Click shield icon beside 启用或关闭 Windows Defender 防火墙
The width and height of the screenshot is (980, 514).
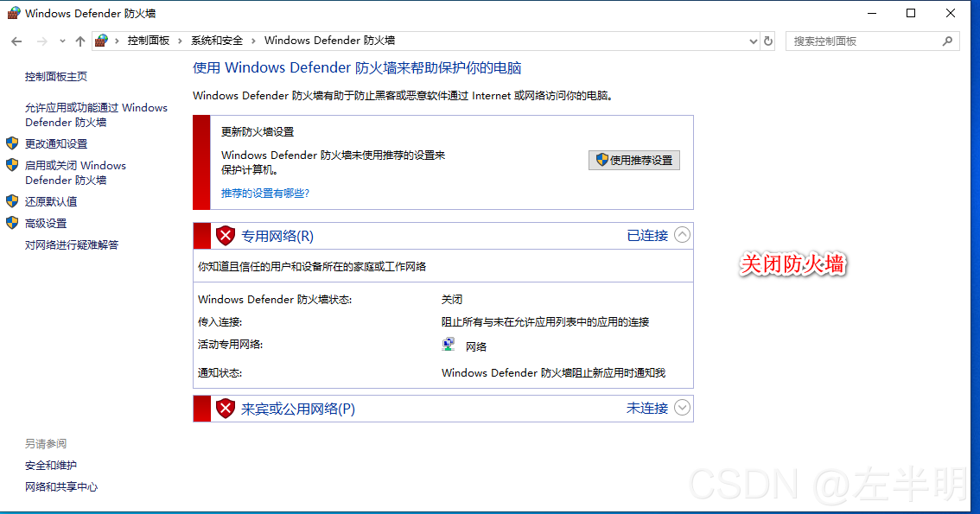coord(12,165)
